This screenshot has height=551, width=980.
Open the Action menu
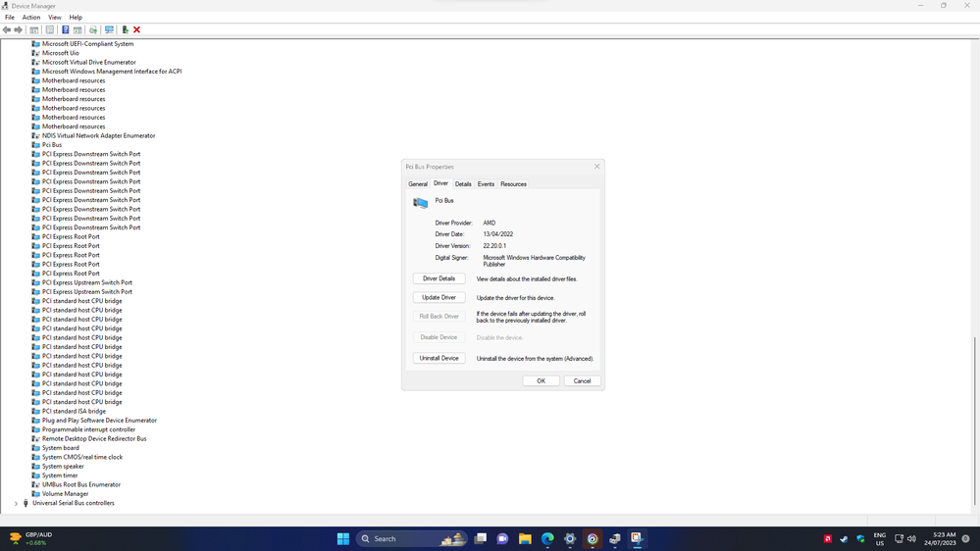pyautogui.click(x=31, y=18)
